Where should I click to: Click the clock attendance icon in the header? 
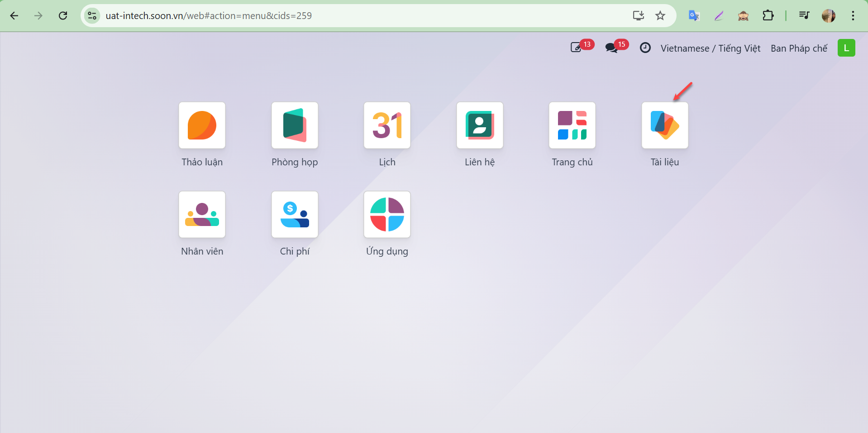pos(645,48)
